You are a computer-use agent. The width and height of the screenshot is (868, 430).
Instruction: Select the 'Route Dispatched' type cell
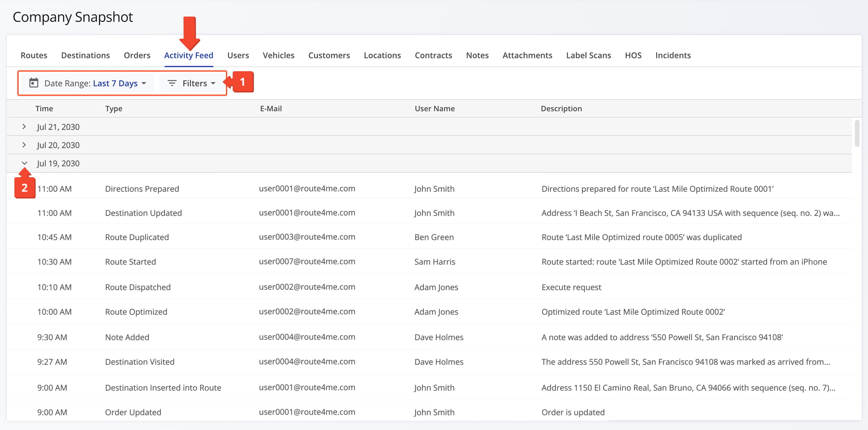(138, 287)
